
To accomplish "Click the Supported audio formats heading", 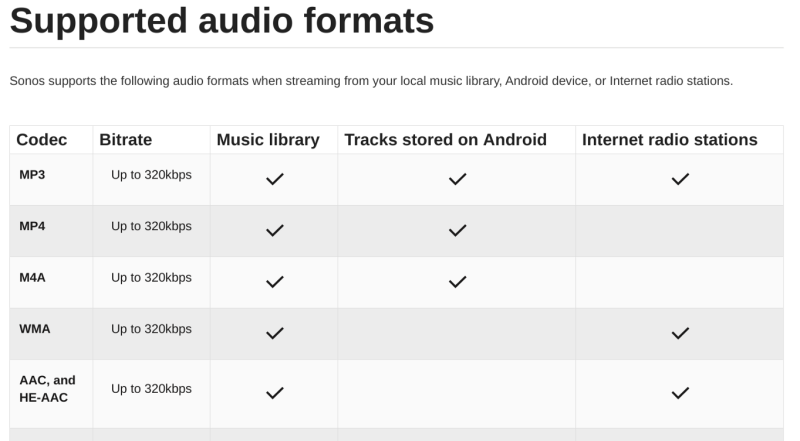I will point(222,21).
